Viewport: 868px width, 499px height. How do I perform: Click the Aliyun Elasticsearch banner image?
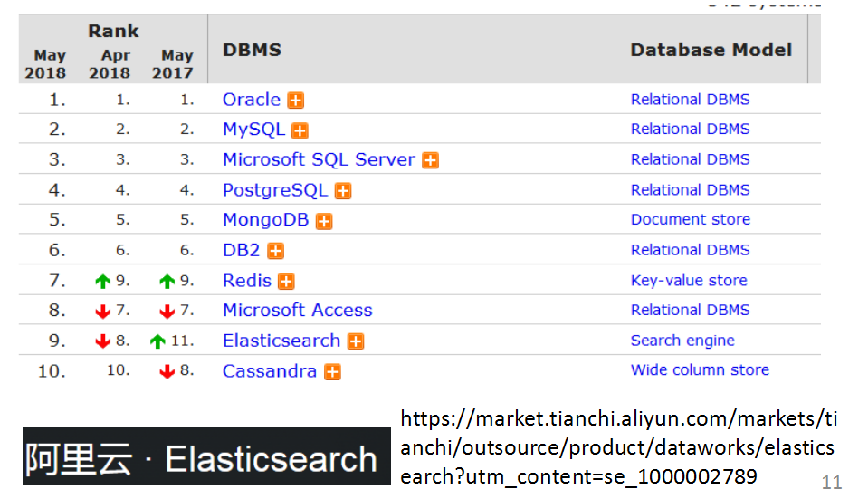pyautogui.click(x=200, y=458)
